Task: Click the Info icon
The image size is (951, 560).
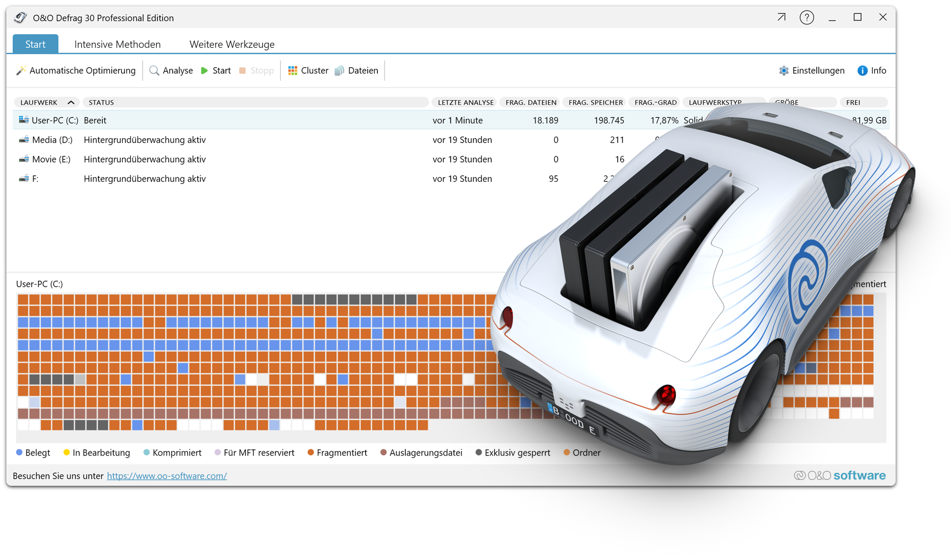Action: point(862,70)
